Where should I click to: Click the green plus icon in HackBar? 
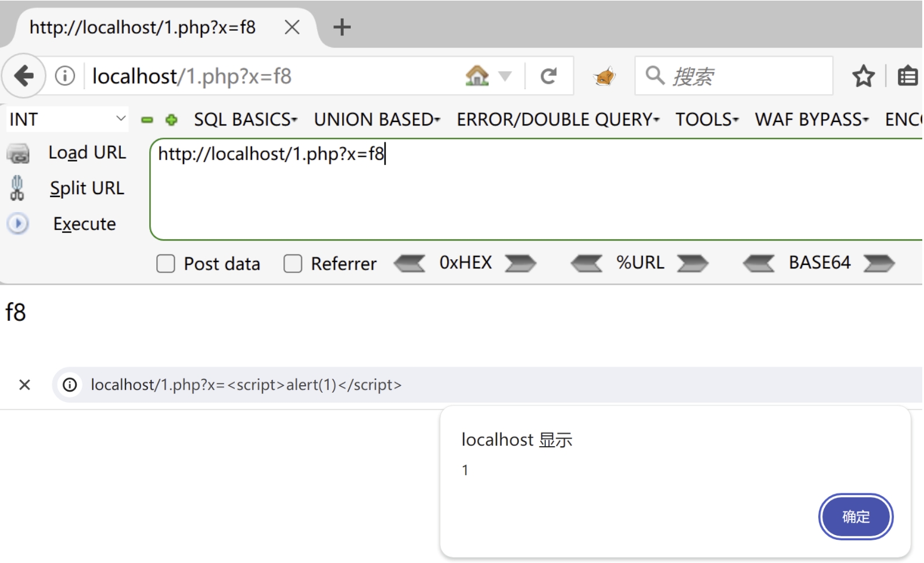click(171, 120)
